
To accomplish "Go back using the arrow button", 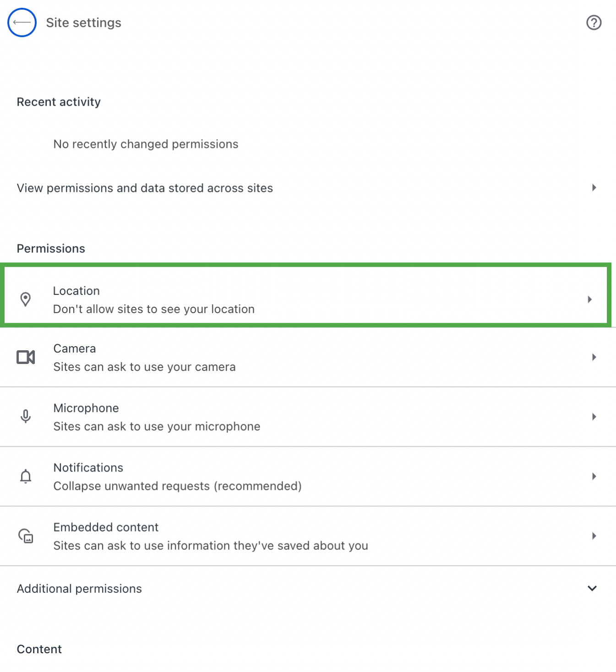I will (x=22, y=22).
